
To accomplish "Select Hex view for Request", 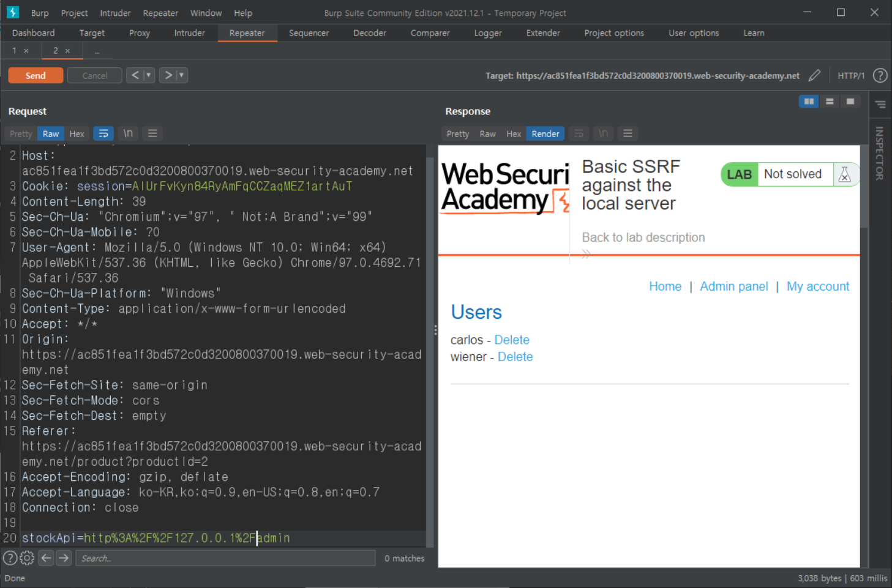I will 77,133.
